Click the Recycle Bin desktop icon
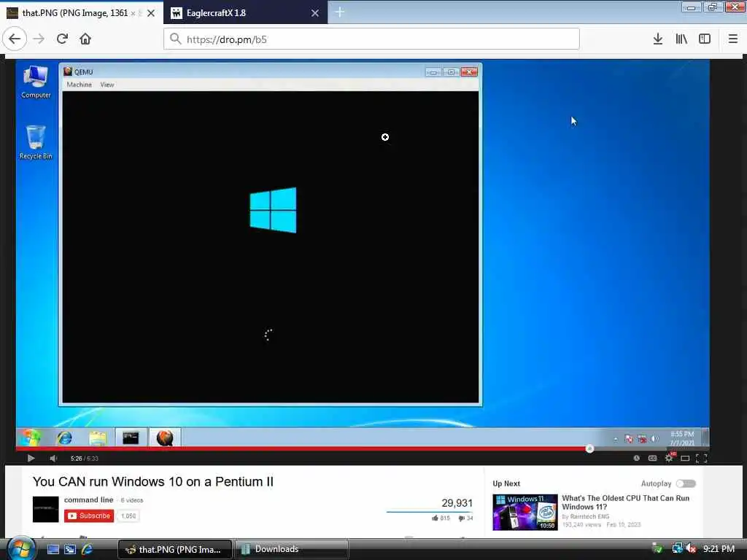The height and width of the screenshot is (560, 747). (36, 142)
